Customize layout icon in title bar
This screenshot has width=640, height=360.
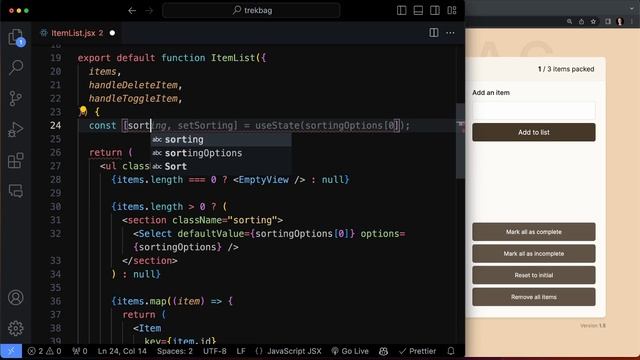[451, 11]
